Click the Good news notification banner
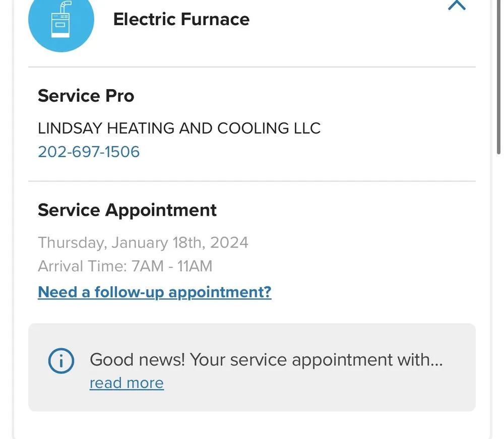504x439 pixels. (252, 367)
